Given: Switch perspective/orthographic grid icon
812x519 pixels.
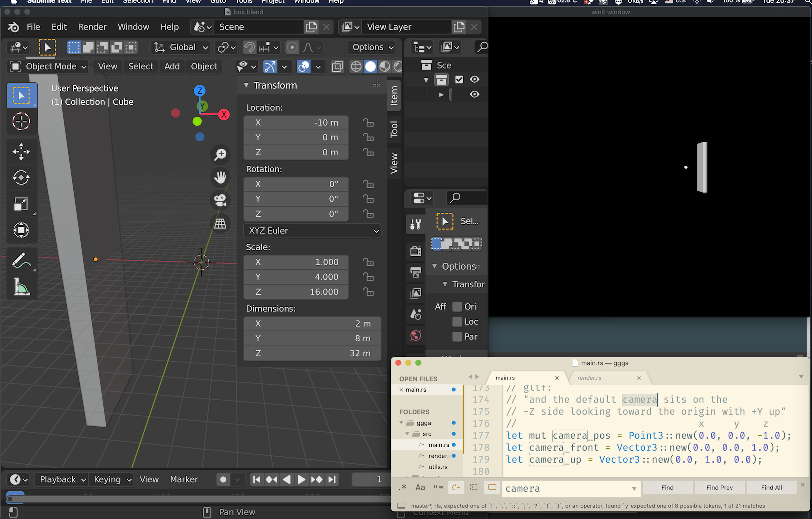Looking at the screenshot, I should pyautogui.click(x=220, y=223).
